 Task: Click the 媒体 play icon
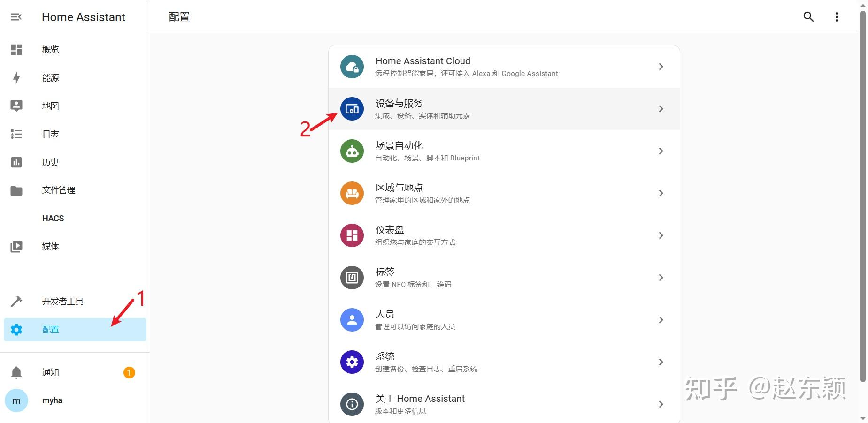point(16,247)
